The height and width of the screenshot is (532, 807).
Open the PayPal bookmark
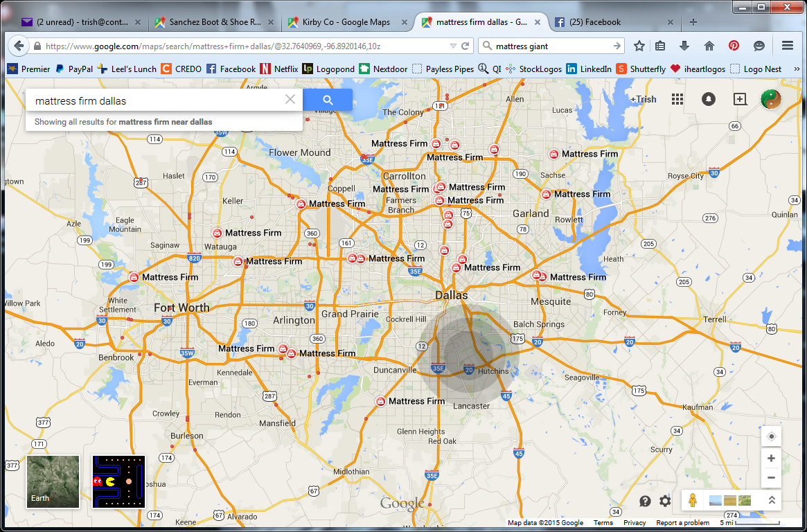pyautogui.click(x=75, y=69)
